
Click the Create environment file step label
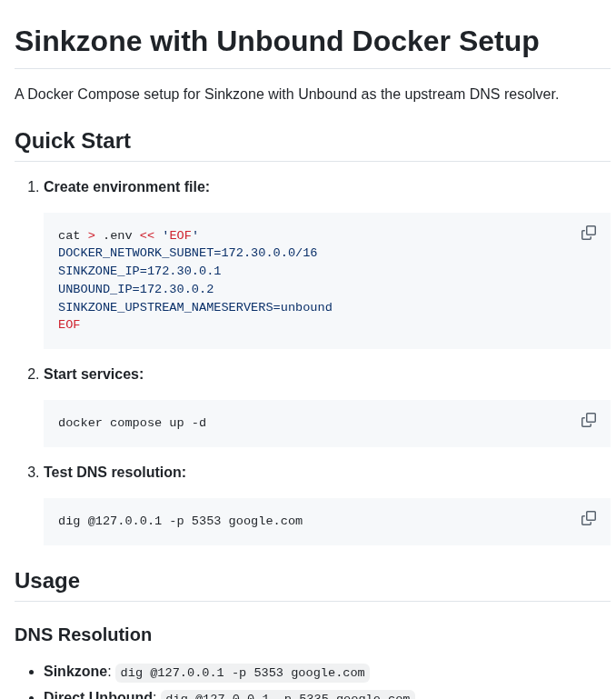[126, 186]
